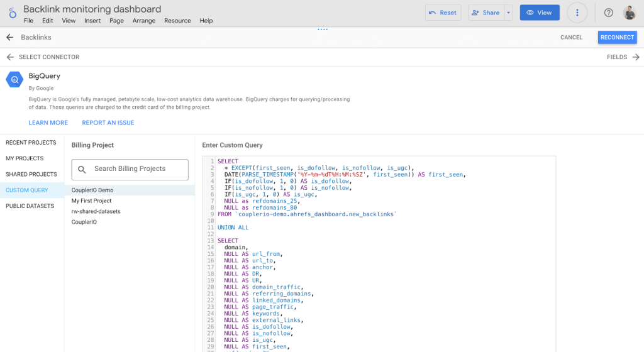
Task: Click the report title Backlink monitoring dashboard
Action: 92,9
